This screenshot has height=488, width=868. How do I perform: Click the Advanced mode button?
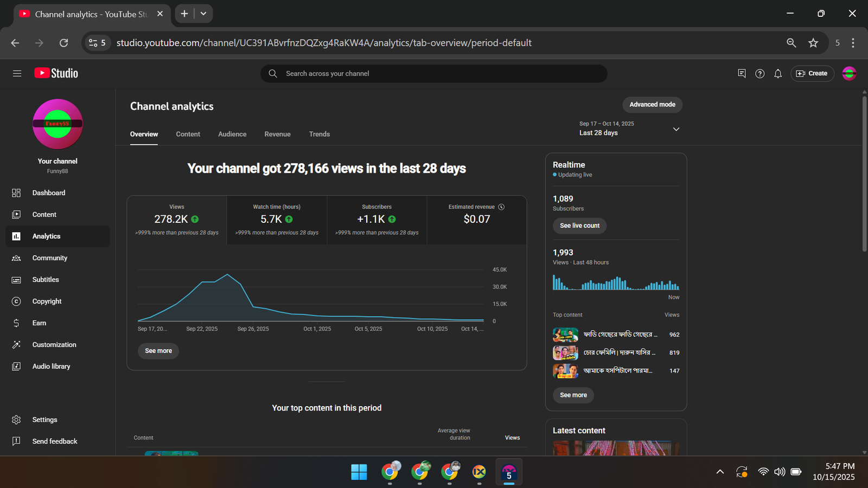pos(652,105)
